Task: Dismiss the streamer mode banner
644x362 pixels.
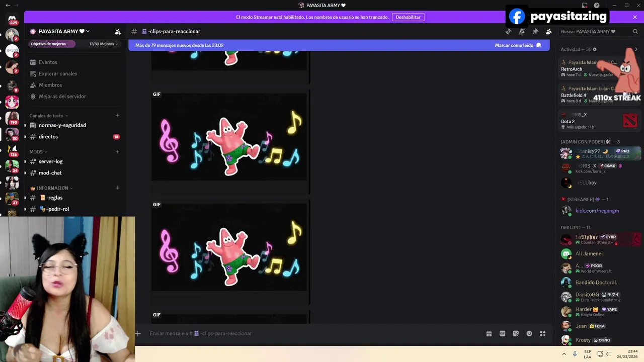Action: pyautogui.click(x=635, y=17)
